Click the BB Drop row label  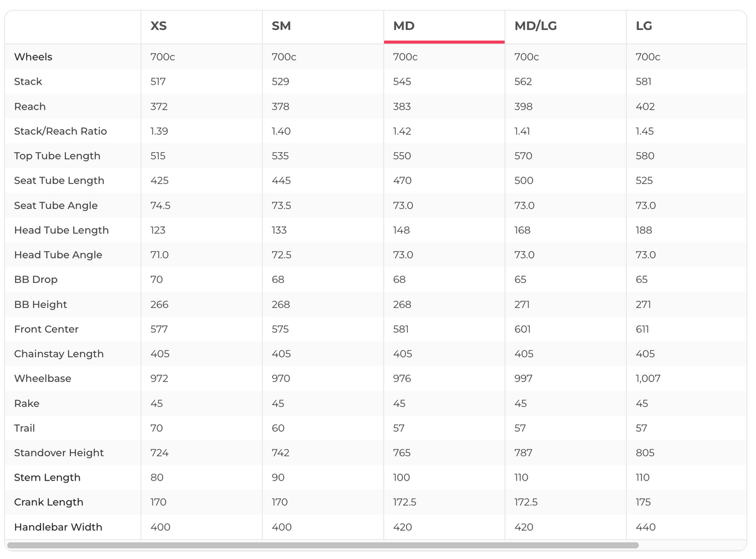click(x=35, y=279)
